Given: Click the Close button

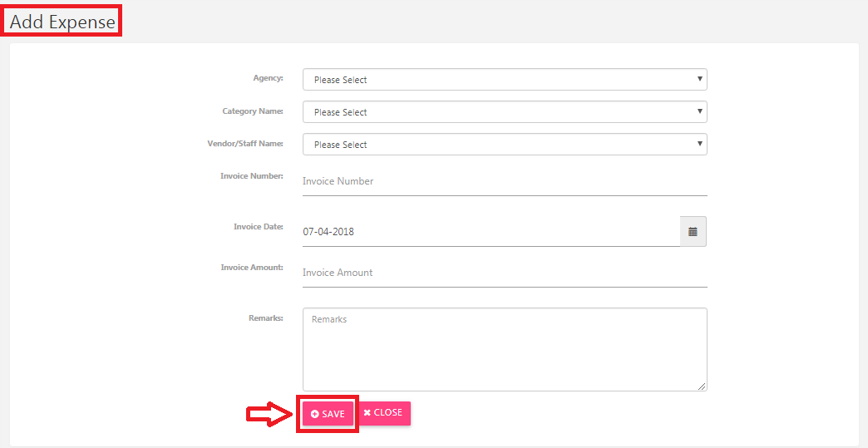Looking at the screenshot, I should 383,412.
